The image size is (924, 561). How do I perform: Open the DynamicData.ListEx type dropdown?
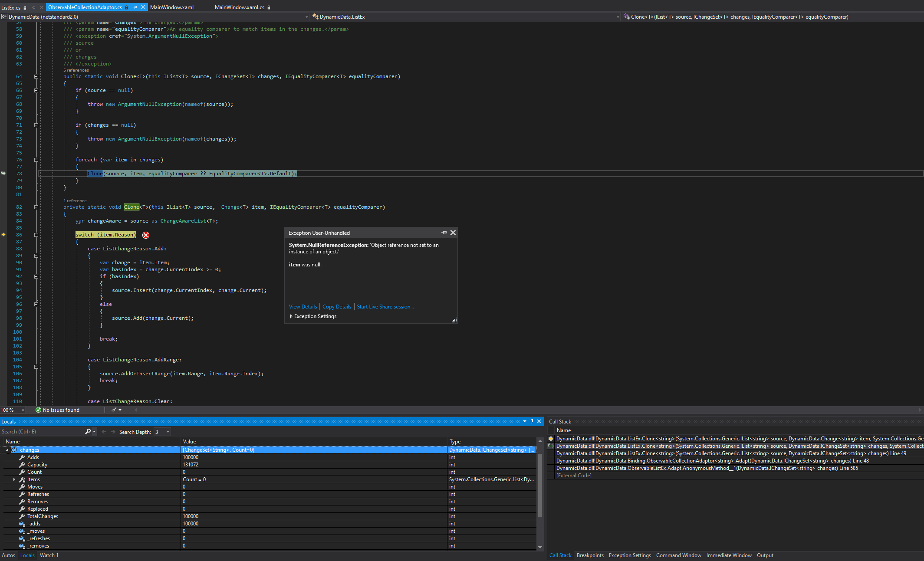coord(618,17)
